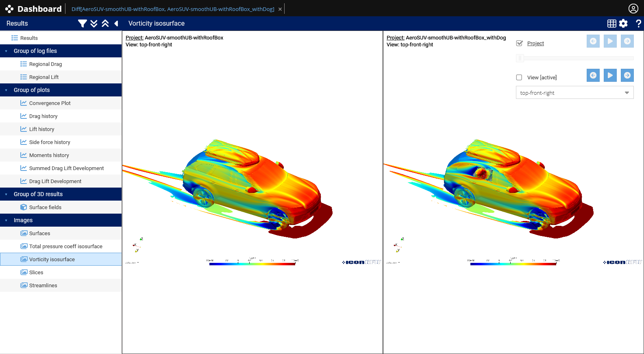This screenshot has height=354, width=644.
Task: Open Total pressure coeff isosurface images
Action: (x=61, y=246)
